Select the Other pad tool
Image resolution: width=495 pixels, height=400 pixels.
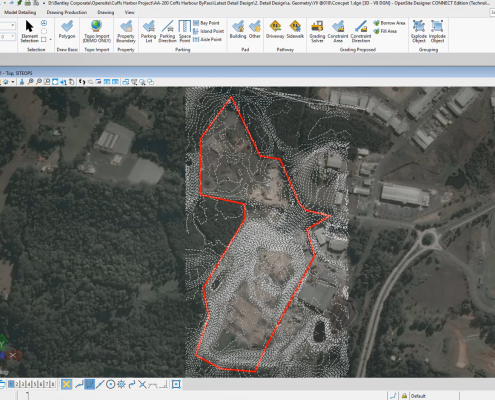[x=255, y=29]
